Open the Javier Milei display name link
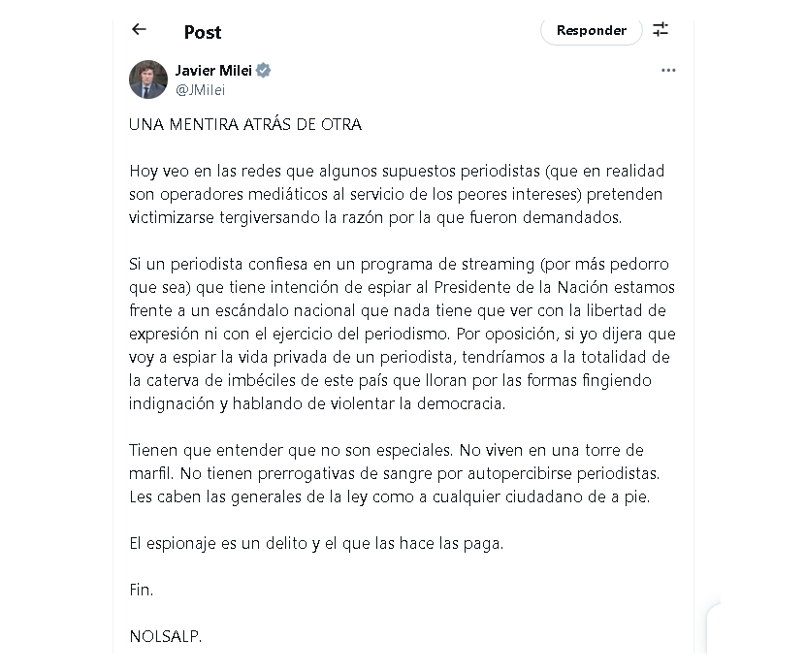Image resolution: width=806 pixels, height=672 pixels. click(213, 71)
